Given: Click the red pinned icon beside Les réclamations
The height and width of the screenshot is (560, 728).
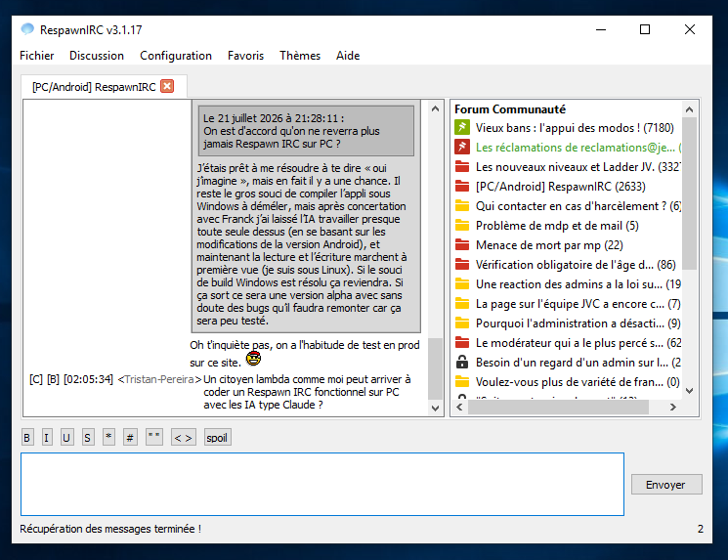Looking at the screenshot, I should (462, 147).
